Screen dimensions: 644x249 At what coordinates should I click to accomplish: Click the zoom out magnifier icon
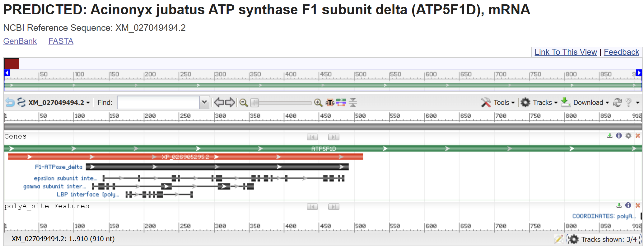pos(244,102)
